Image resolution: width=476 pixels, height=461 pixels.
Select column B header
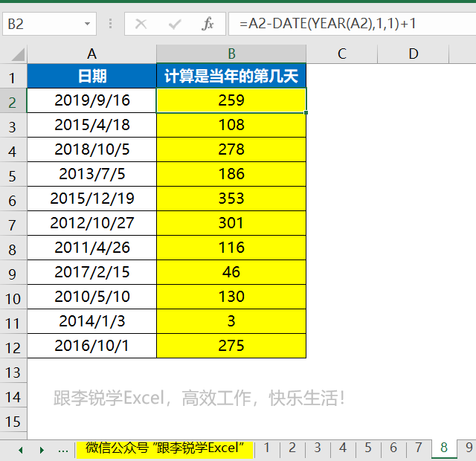click(x=231, y=54)
